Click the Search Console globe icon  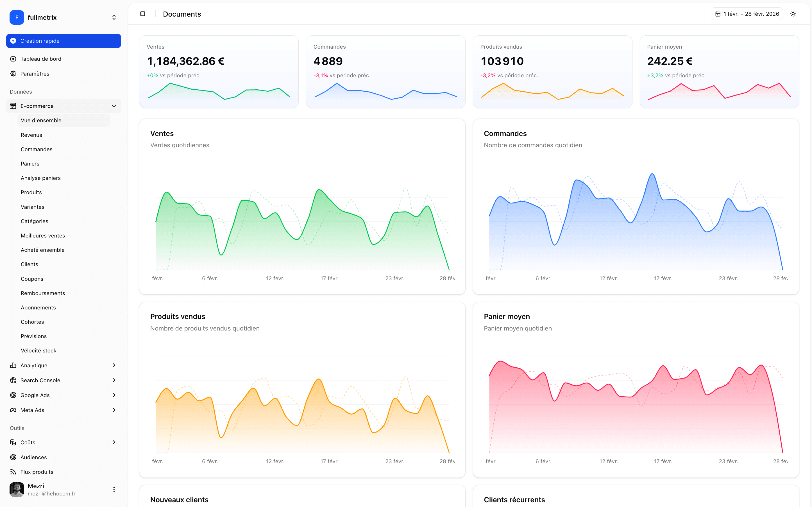pos(13,380)
